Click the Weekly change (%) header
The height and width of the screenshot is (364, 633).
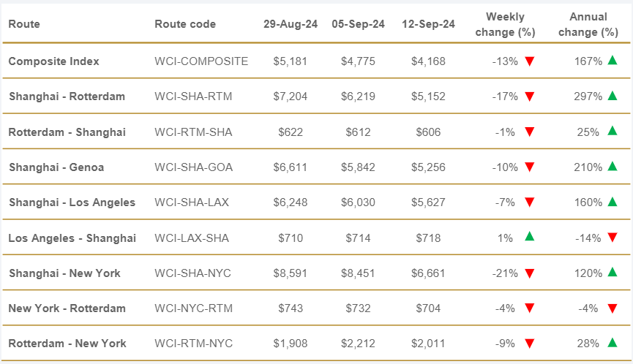pyautogui.click(x=505, y=24)
